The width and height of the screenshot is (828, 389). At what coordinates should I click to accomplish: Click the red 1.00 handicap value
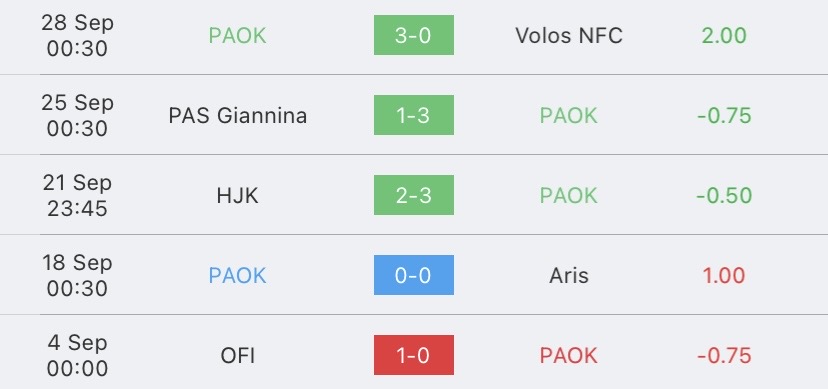[x=724, y=276]
